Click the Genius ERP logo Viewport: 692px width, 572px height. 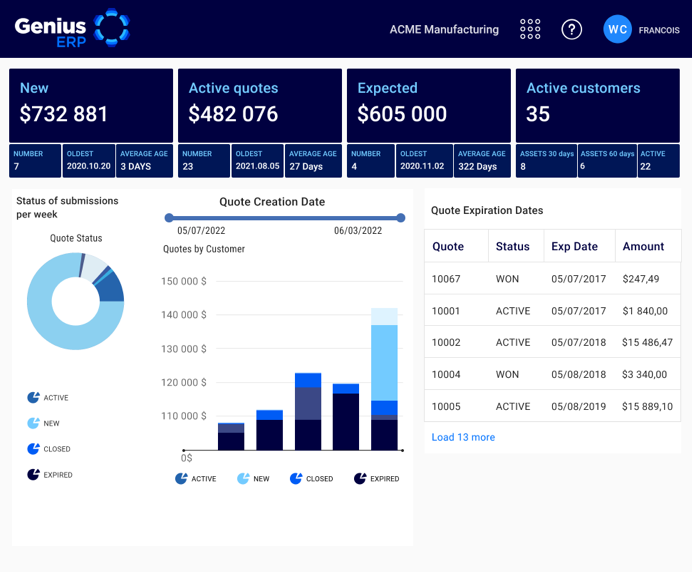pyautogui.click(x=72, y=29)
